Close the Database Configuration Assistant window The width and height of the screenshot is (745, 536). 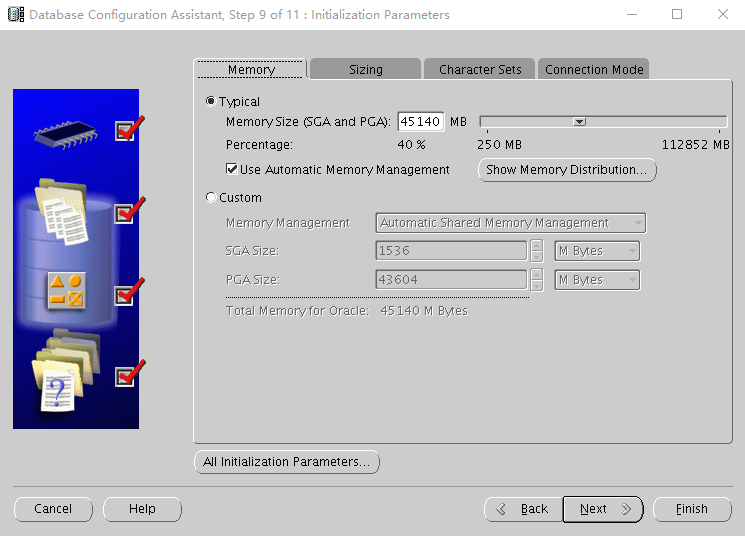[x=723, y=14]
